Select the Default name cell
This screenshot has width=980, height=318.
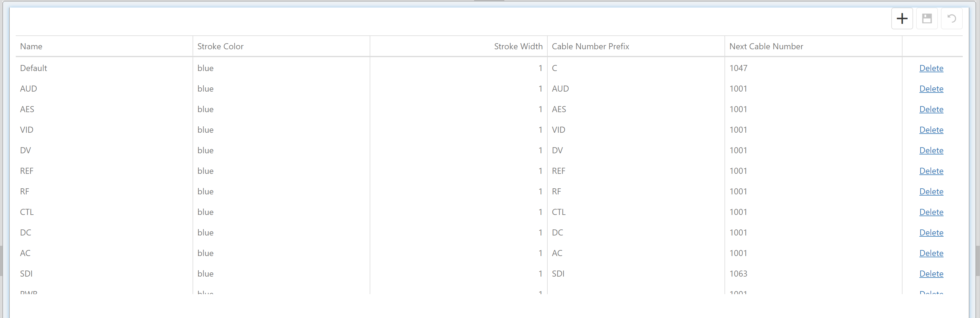(x=34, y=68)
